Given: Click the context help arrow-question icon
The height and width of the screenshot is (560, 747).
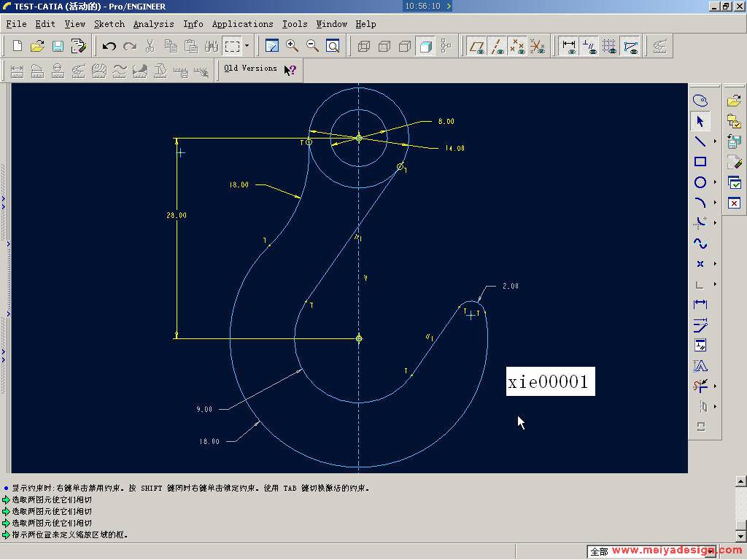Looking at the screenshot, I should click(290, 71).
